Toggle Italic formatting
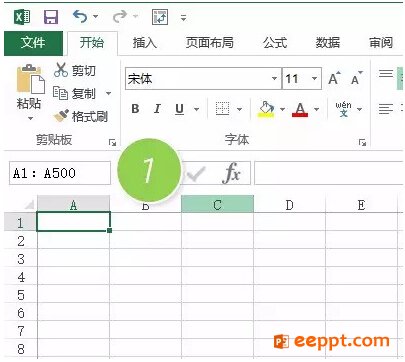Screen dimensions: 405x362 [x=157, y=109]
